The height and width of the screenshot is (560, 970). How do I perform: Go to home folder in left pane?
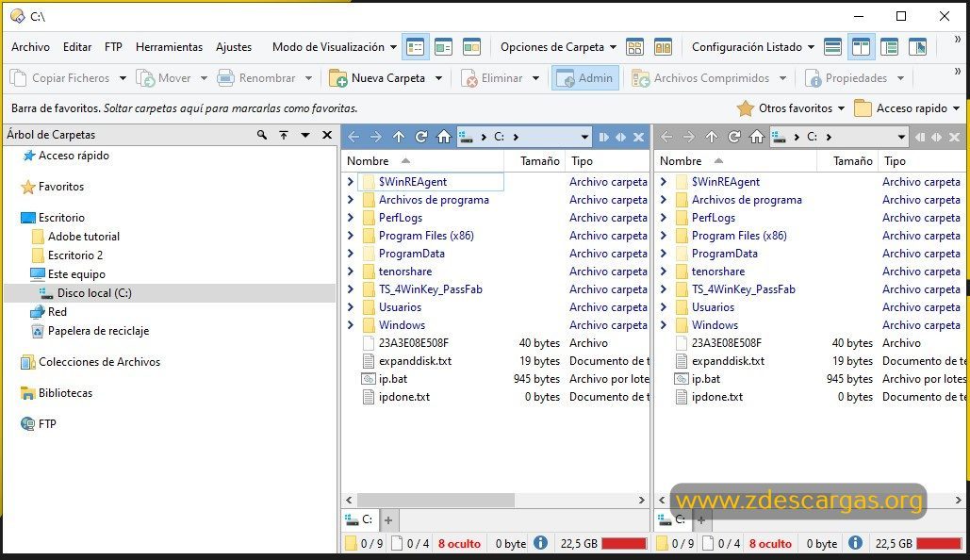click(x=444, y=137)
